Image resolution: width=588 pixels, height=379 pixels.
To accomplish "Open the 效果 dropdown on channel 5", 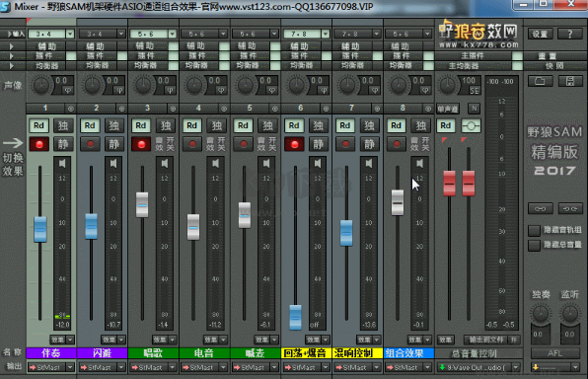I will [266, 340].
